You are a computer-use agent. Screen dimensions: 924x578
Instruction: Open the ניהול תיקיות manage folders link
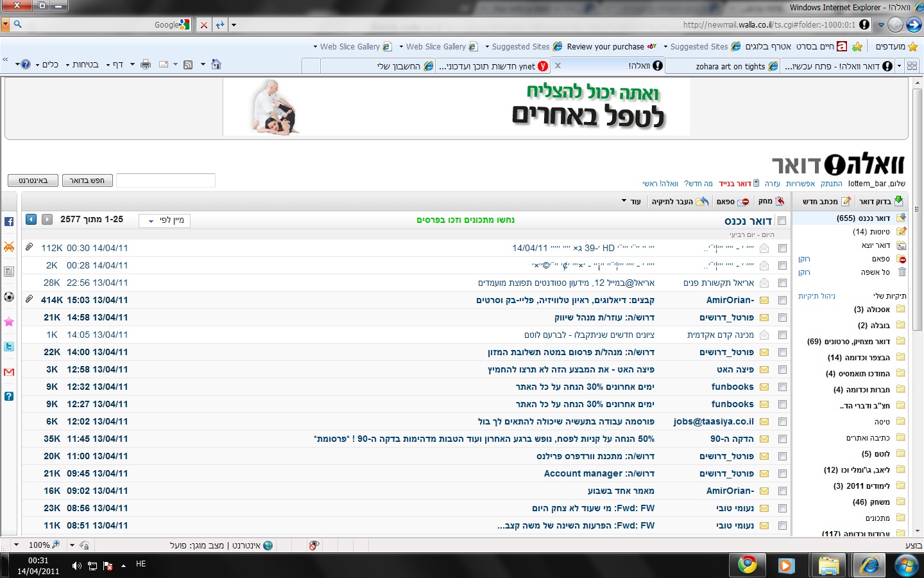pos(817,296)
